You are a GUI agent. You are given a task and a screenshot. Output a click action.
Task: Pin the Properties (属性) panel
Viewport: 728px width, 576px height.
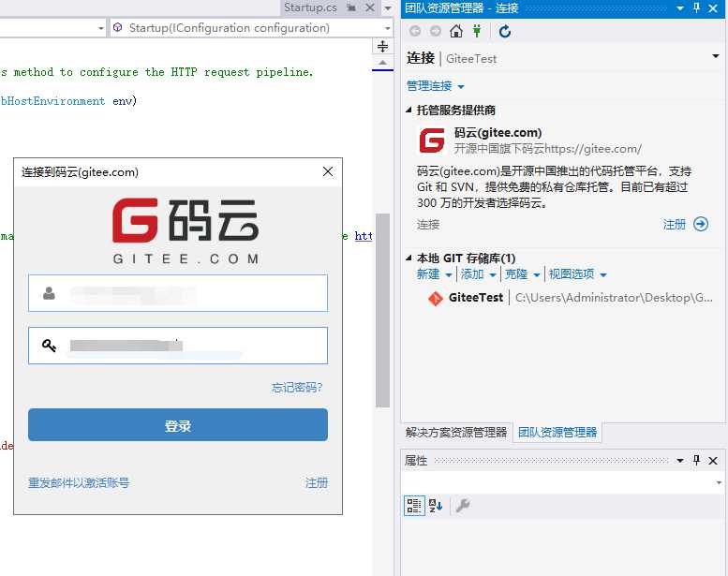[x=696, y=460]
